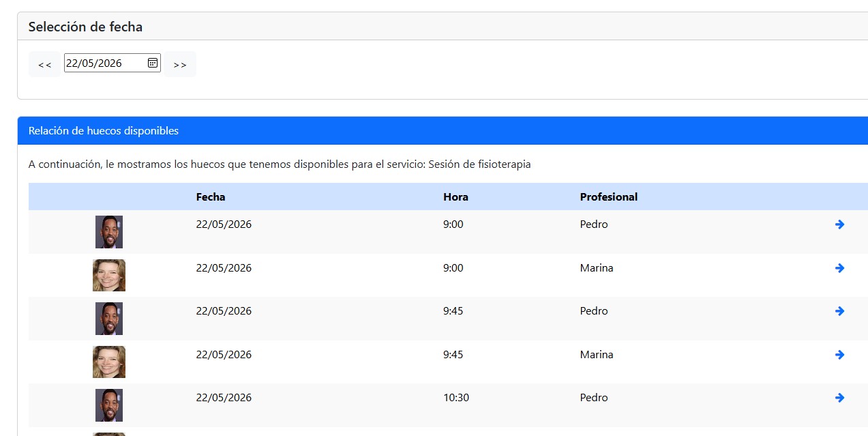Click the date cell in the 10:30 row
The height and width of the screenshot is (436, 868).
coord(224,398)
